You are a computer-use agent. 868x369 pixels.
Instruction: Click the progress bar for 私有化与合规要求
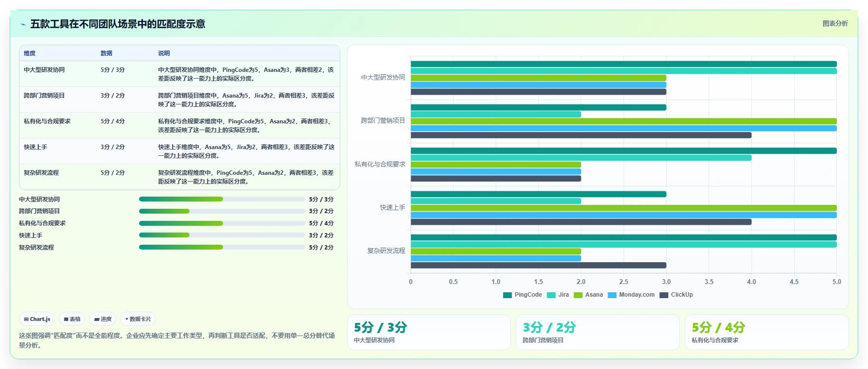pyautogui.click(x=222, y=223)
